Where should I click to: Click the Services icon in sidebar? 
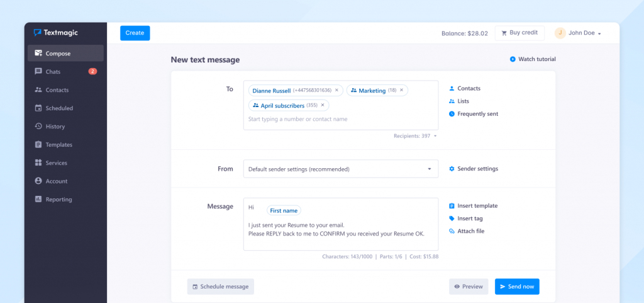[38, 163]
